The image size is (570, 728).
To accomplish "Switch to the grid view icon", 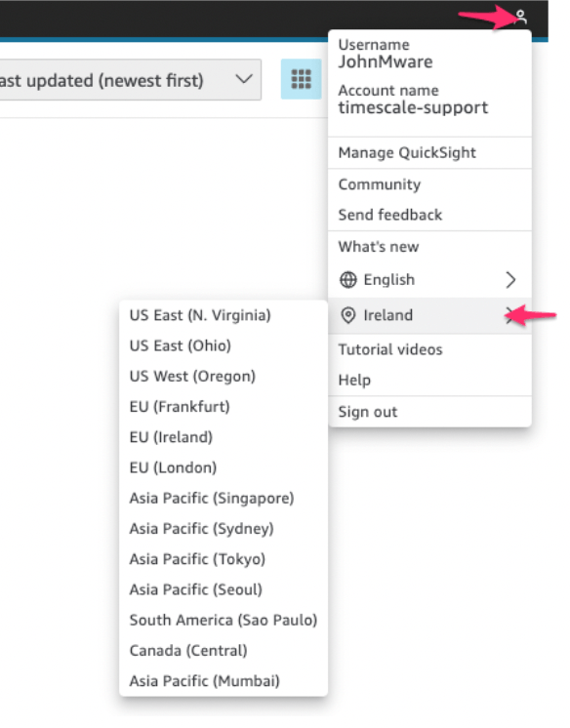I will click(301, 79).
